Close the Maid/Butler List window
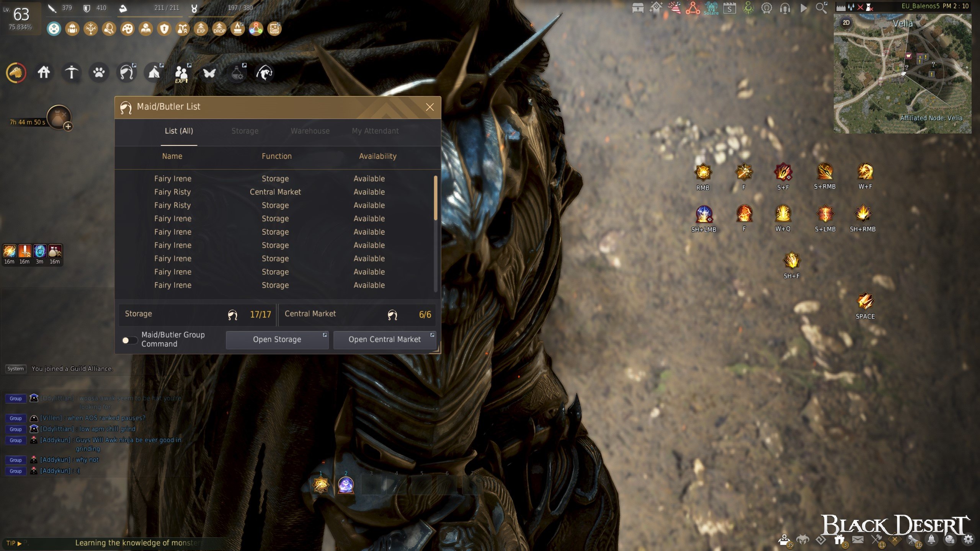 tap(430, 107)
